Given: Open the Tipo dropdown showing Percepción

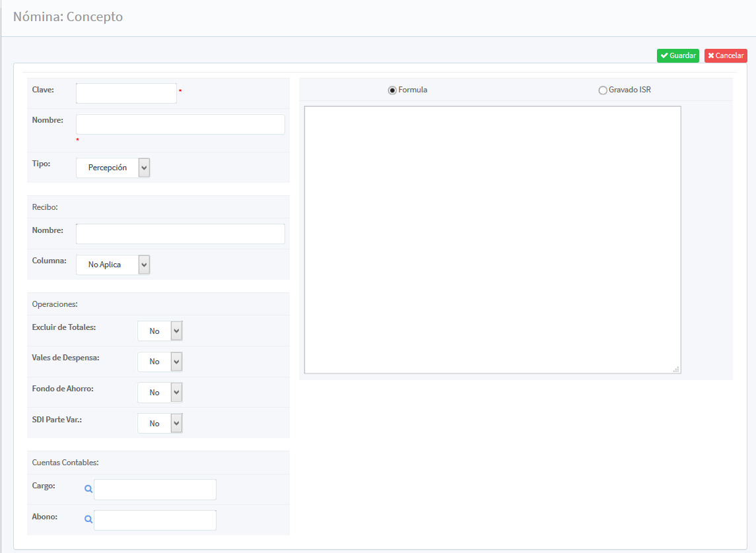Looking at the screenshot, I should [113, 168].
